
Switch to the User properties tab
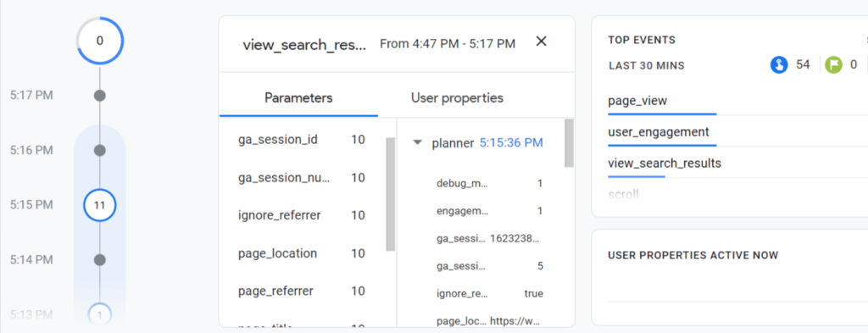pos(457,98)
